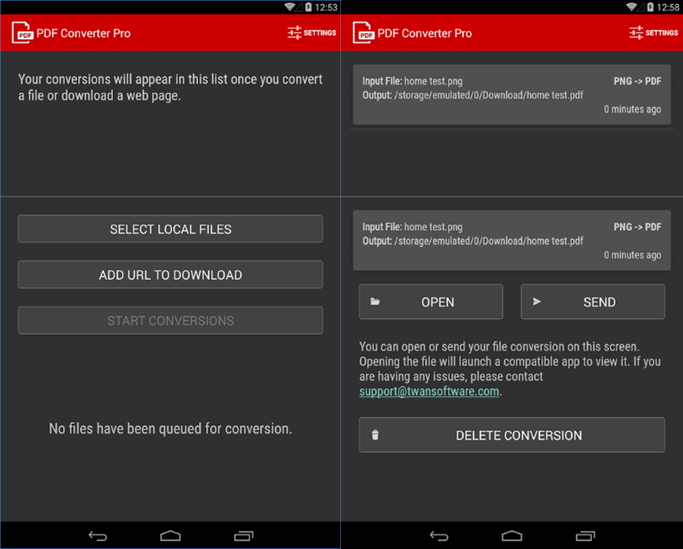Select the upper home test.png conversion card
683x549 pixels.
point(512,95)
